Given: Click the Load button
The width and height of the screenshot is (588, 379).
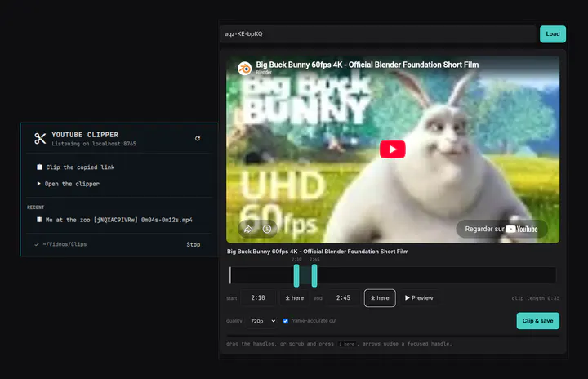Looking at the screenshot, I should click(x=553, y=34).
